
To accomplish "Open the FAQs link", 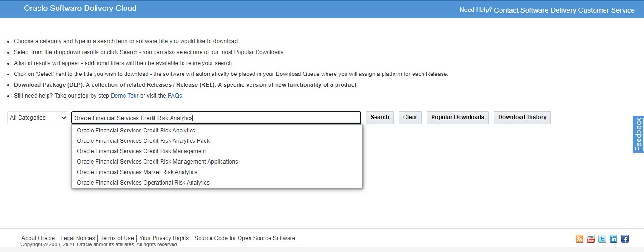I will click(174, 96).
